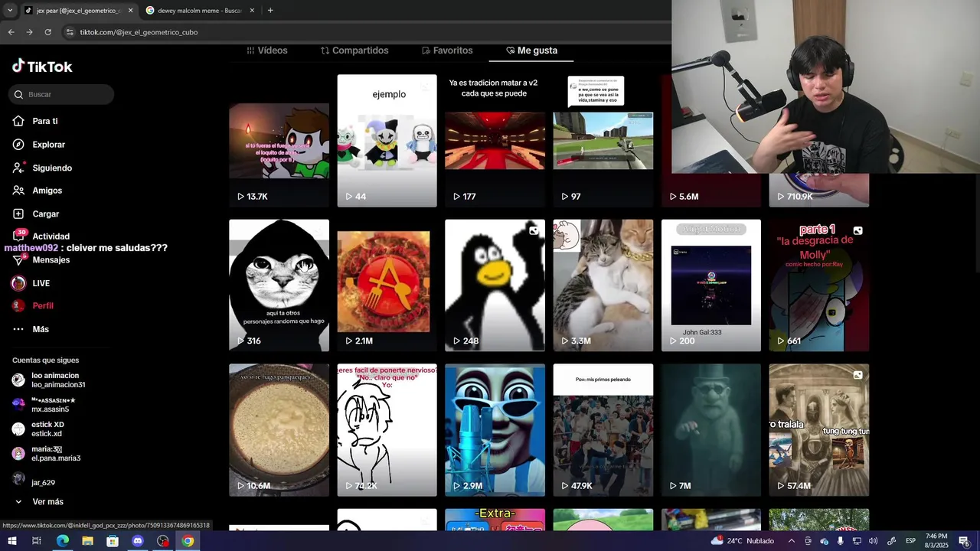
Task: Open the Más options menu
Action: click(x=31, y=329)
